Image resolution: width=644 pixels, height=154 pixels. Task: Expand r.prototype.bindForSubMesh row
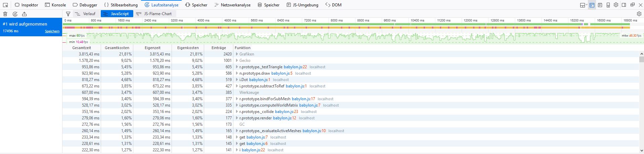tap(237, 99)
